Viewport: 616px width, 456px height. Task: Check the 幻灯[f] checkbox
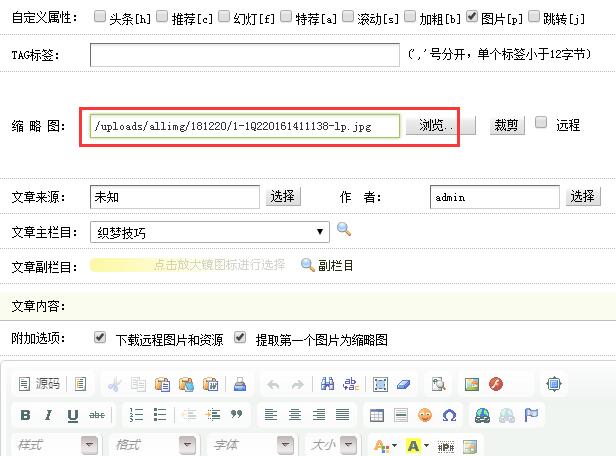tap(224, 16)
